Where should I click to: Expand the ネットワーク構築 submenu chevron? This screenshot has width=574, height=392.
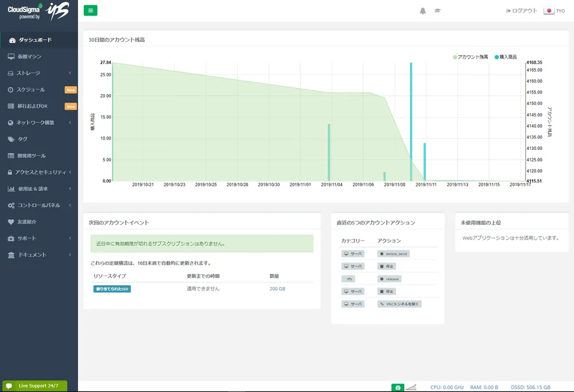tap(70, 123)
